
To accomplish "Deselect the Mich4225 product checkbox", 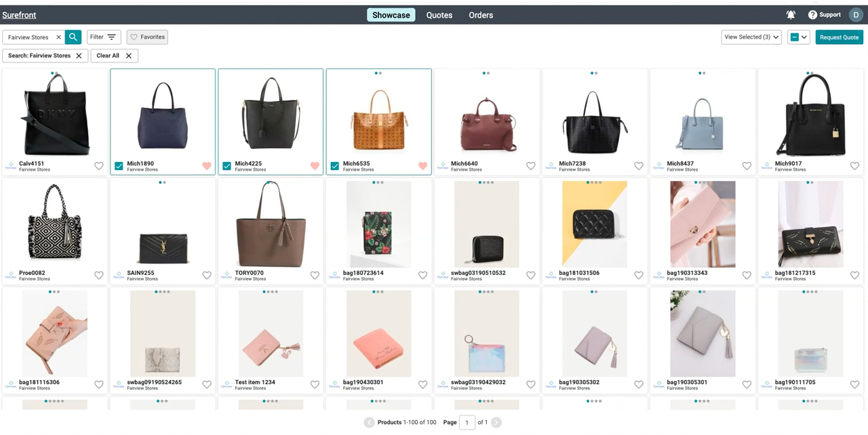I will [x=226, y=166].
